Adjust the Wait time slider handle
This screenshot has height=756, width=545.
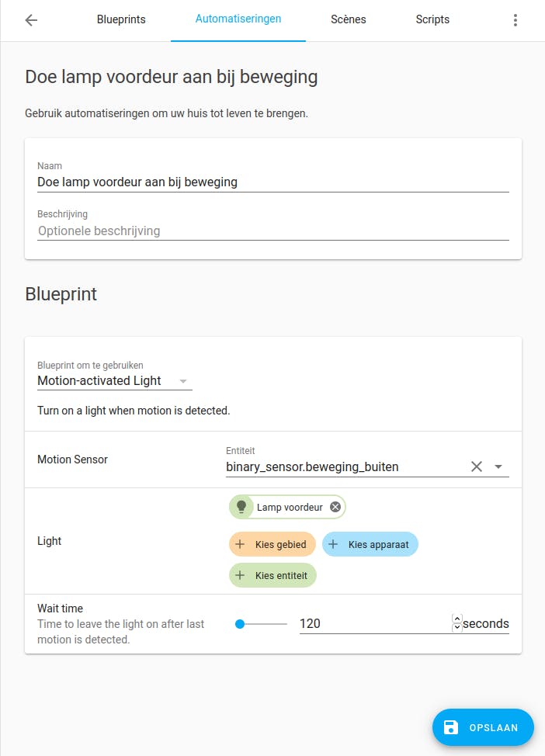(x=240, y=623)
